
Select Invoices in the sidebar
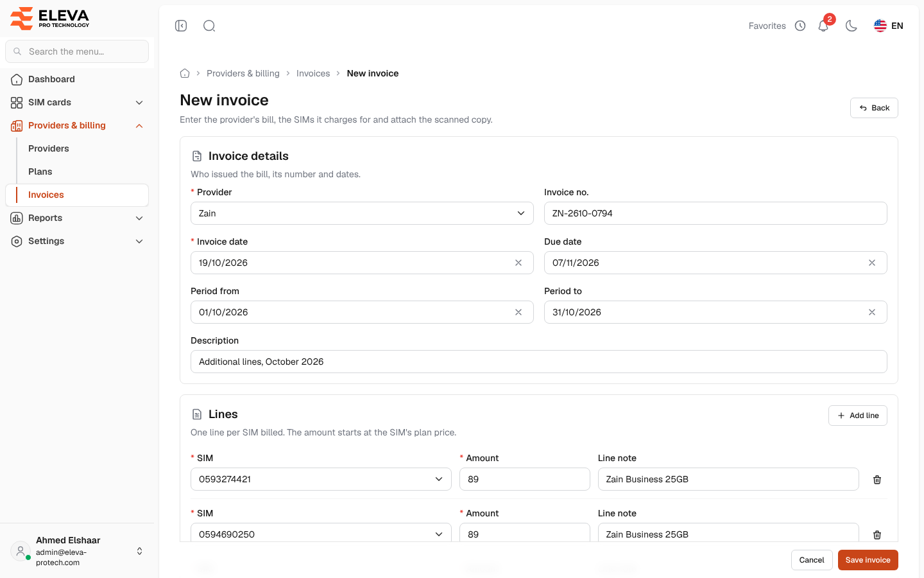(77, 195)
